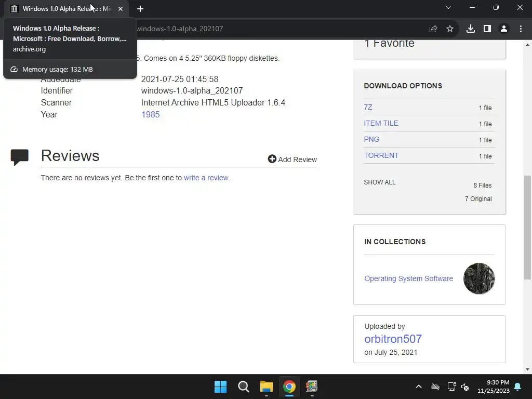
Task: Open the PNG download option
Action: coord(371,139)
